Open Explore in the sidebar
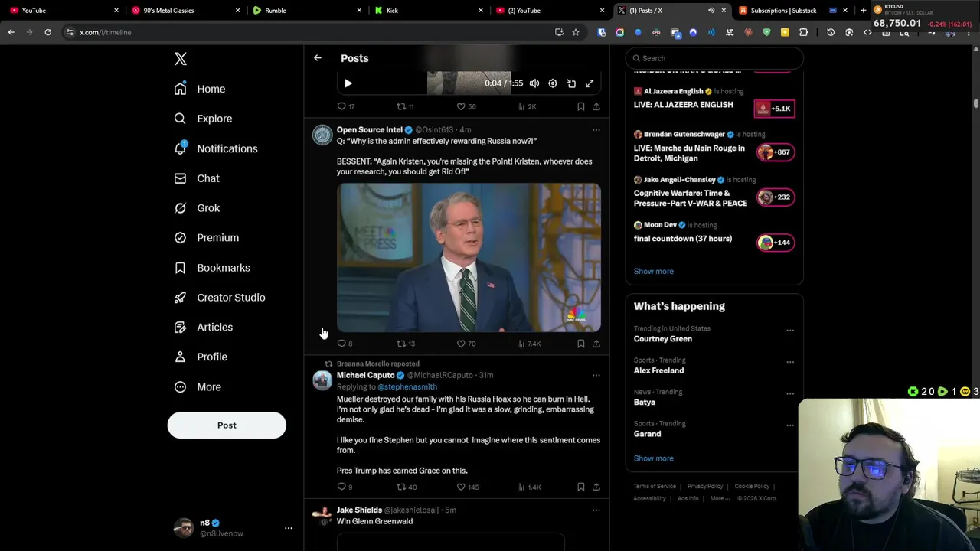This screenshot has height=551, width=980. [x=203, y=119]
